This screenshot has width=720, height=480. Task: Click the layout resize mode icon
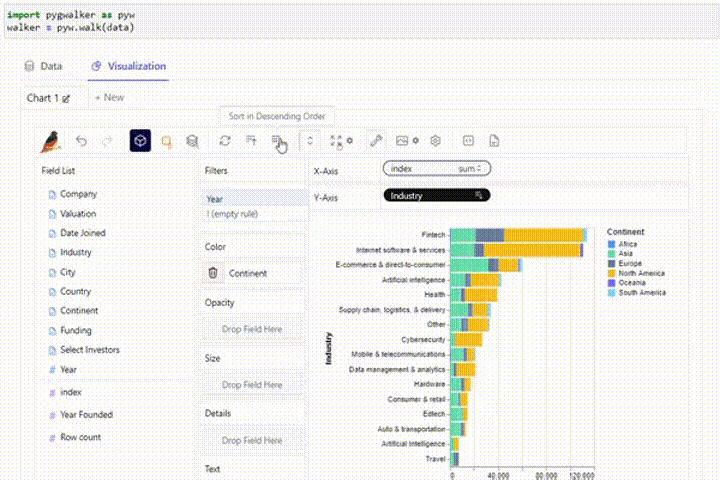point(336,141)
